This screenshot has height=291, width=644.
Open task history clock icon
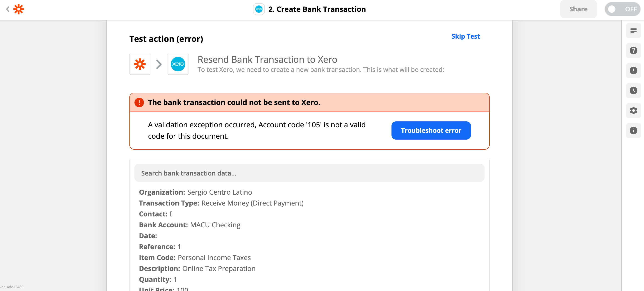tap(633, 90)
